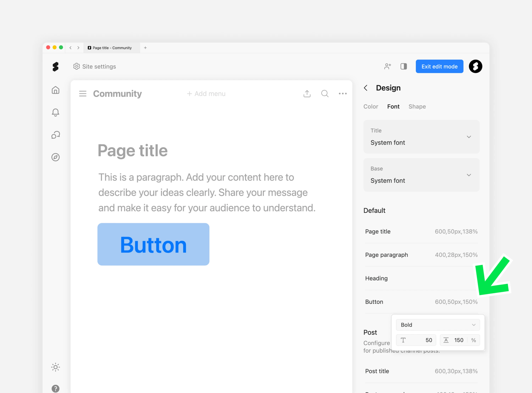Go back using the Design back chevron
This screenshot has width=532, height=393.
point(366,88)
